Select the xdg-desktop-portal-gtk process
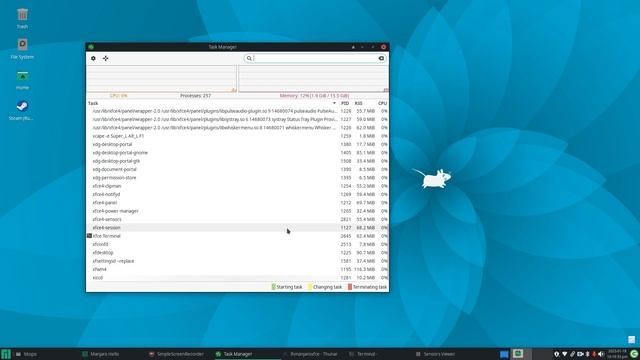640x360 pixels. [x=238, y=161]
